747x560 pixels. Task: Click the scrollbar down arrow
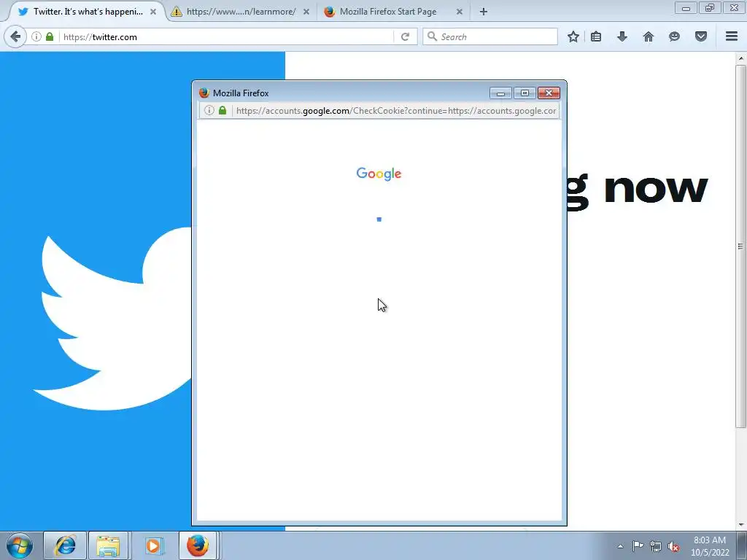(740, 525)
